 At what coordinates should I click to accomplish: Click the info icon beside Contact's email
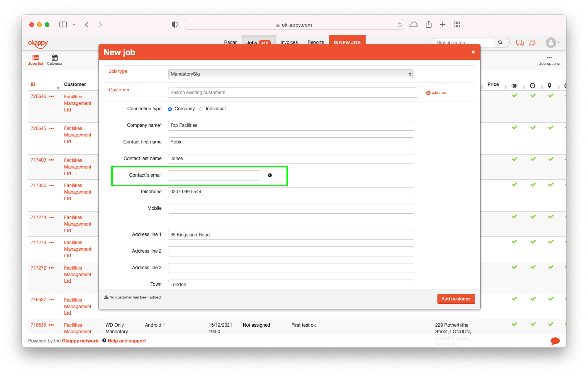[270, 175]
